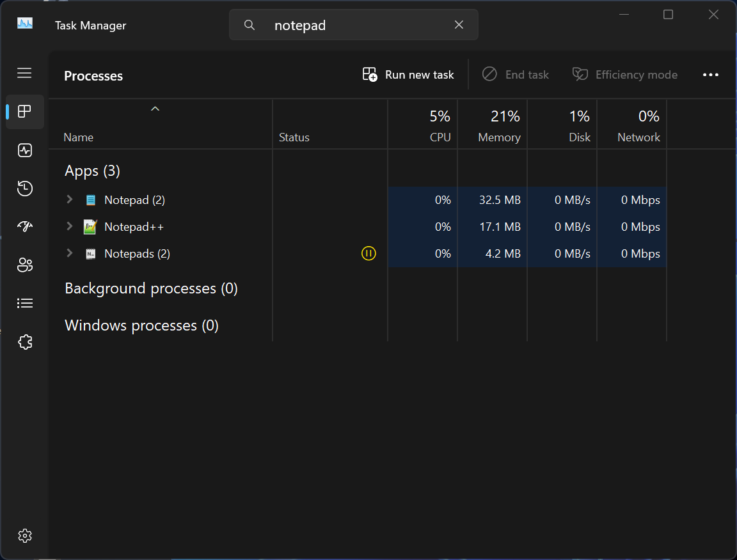This screenshot has width=737, height=560.
Task: Click Notepad's 0 MB/s disk value
Action: click(573, 200)
